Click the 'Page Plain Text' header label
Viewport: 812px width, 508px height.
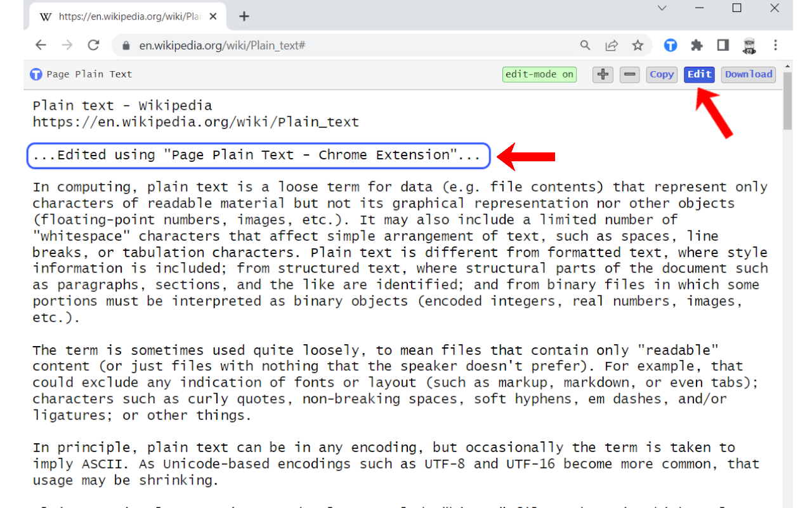click(89, 74)
